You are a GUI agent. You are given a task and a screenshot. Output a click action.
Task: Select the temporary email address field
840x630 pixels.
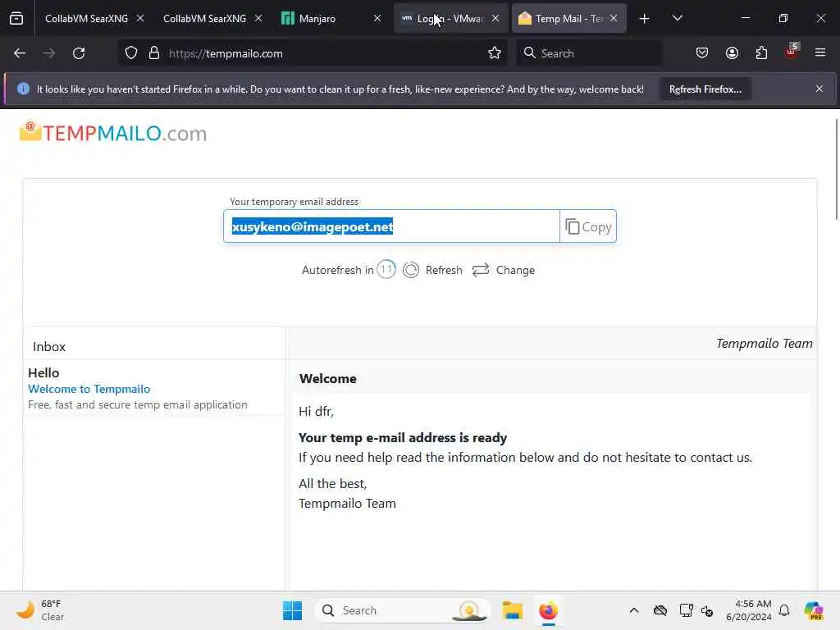pos(391,226)
